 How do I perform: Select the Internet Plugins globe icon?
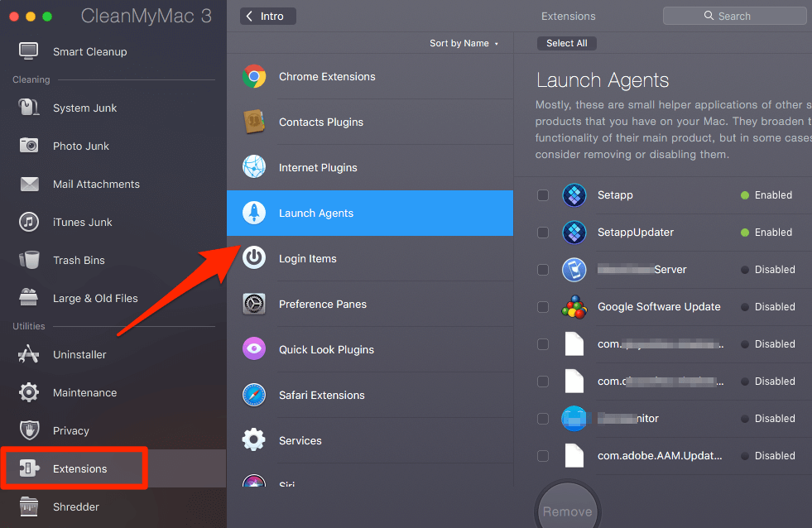point(254,167)
